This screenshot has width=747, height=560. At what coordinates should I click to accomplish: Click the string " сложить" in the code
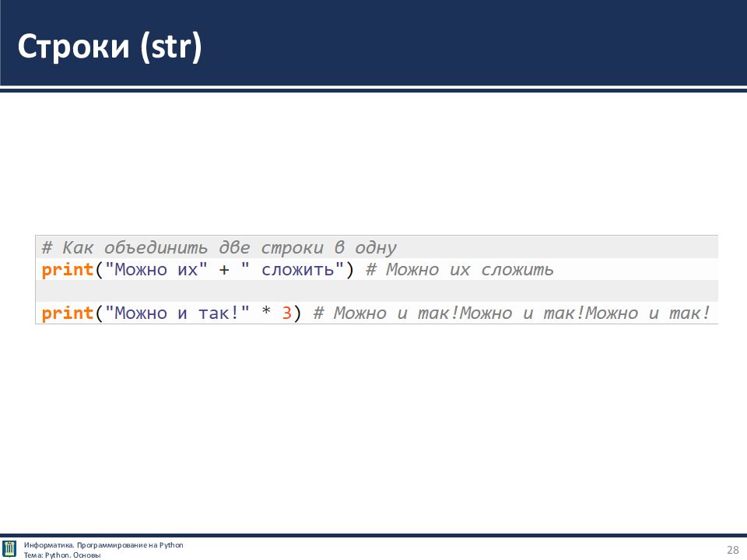click(x=293, y=270)
